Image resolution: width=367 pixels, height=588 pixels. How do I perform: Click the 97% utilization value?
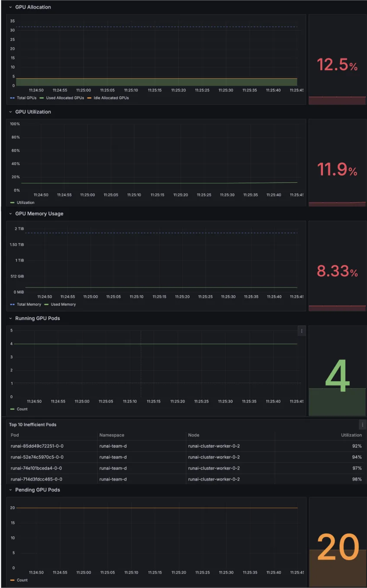pyautogui.click(x=357, y=468)
